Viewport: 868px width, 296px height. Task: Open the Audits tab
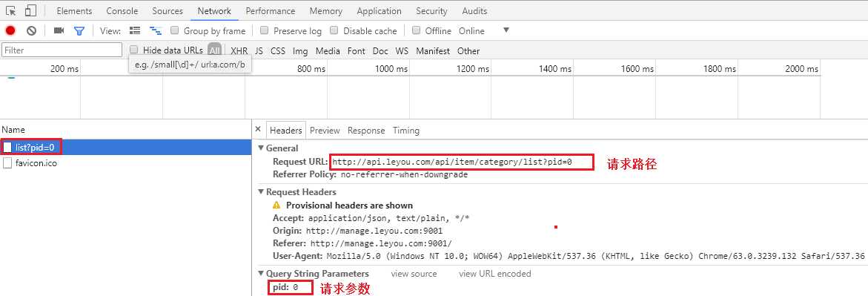point(474,11)
